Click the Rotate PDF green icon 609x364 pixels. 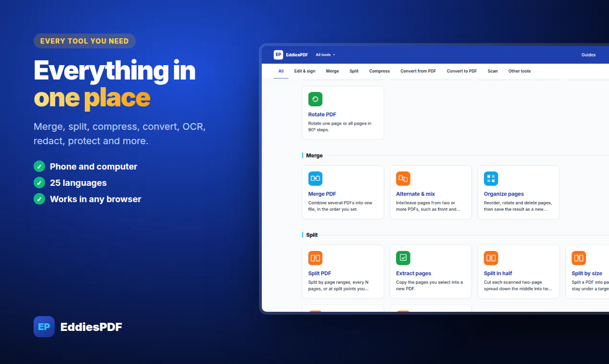(315, 99)
